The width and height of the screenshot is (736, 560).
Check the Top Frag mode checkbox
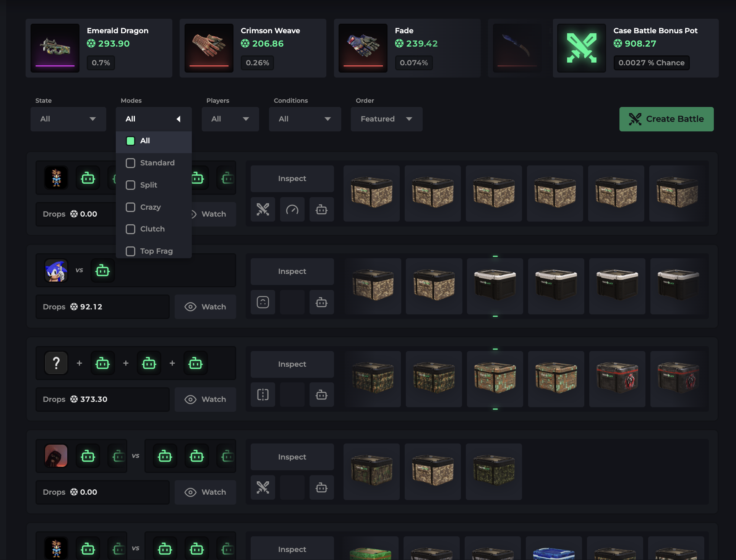pyautogui.click(x=130, y=251)
